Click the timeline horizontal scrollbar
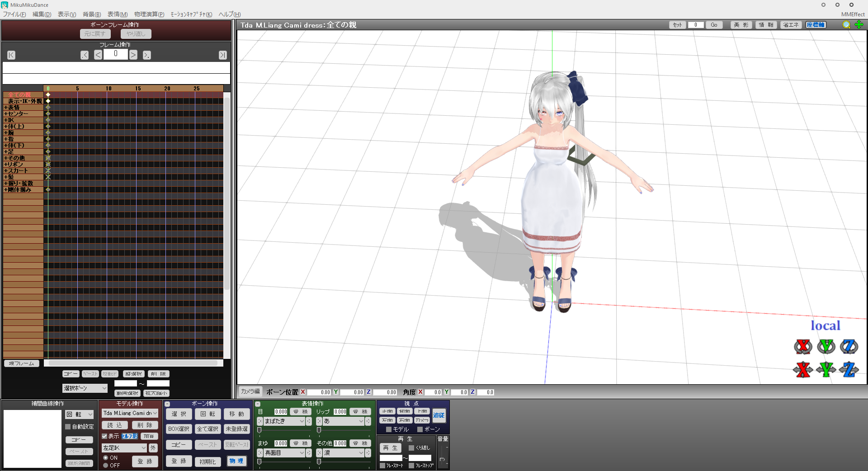The image size is (868, 471). 133,363
